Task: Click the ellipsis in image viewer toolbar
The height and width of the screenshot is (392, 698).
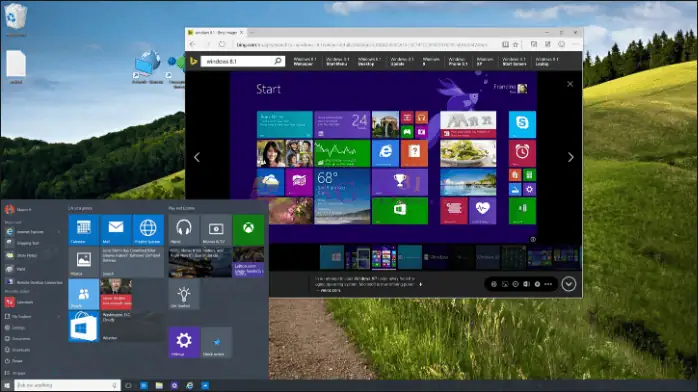Action: [548, 284]
